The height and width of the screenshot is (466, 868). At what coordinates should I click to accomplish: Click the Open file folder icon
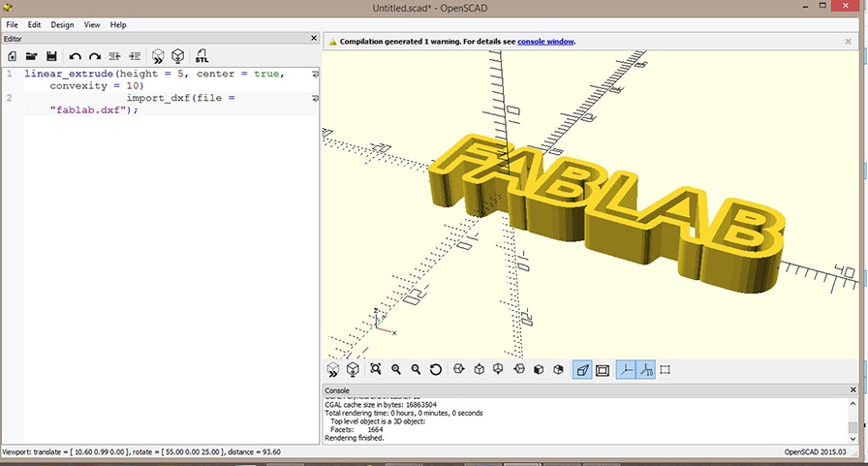click(x=32, y=56)
